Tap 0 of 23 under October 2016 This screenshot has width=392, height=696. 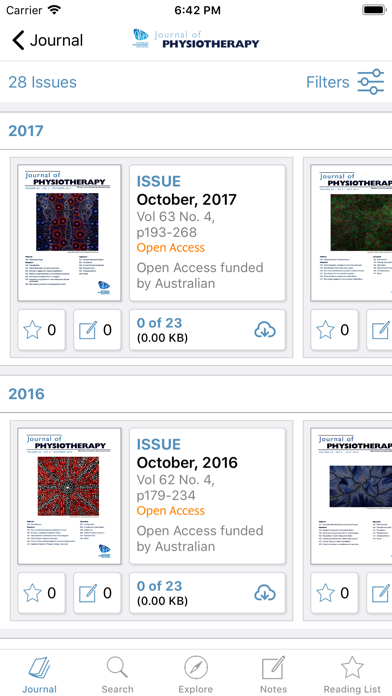(x=159, y=586)
